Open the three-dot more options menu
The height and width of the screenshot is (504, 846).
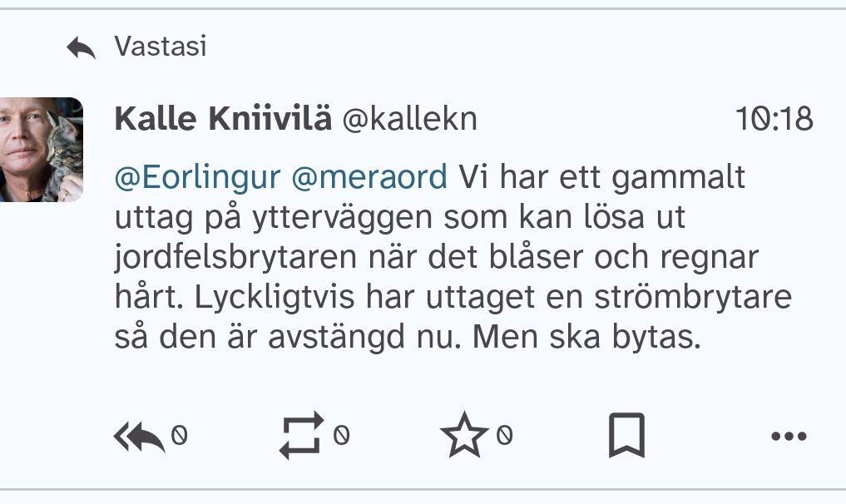(x=789, y=436)
